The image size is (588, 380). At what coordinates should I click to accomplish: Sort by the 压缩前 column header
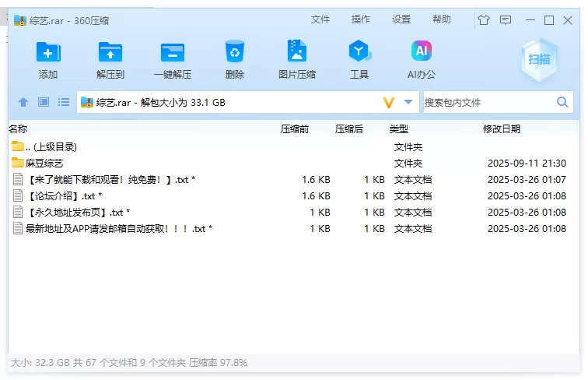coord(295,129)
